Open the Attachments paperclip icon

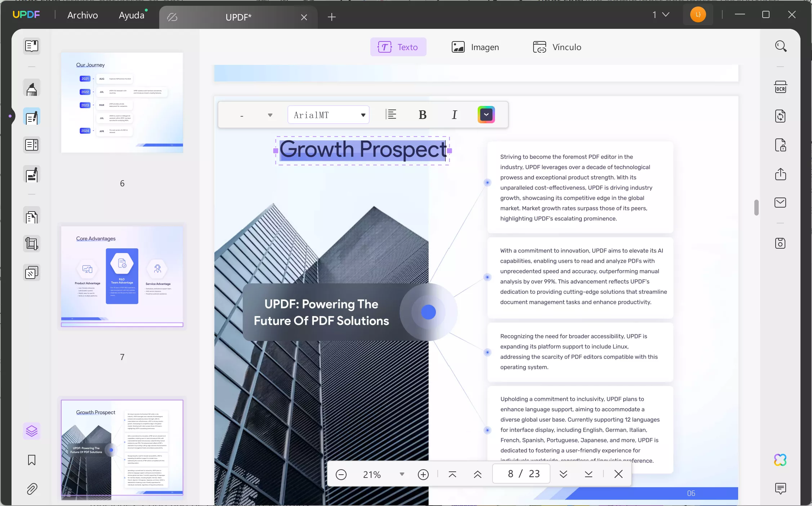pos(32,489)
